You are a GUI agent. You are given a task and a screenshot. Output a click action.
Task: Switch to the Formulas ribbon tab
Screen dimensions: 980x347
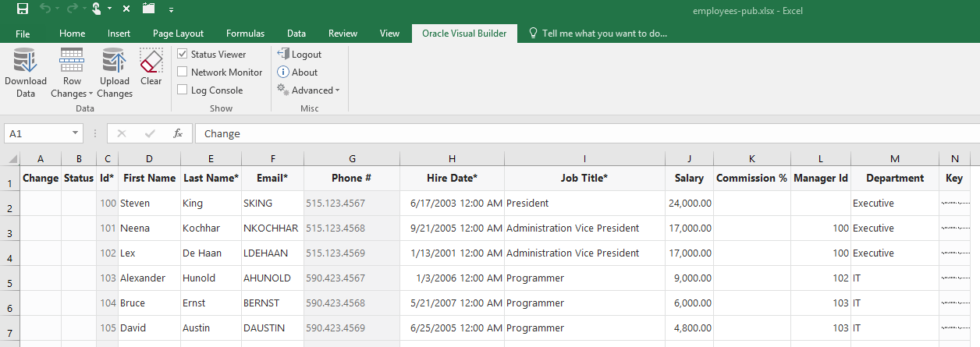click(245, 34)
